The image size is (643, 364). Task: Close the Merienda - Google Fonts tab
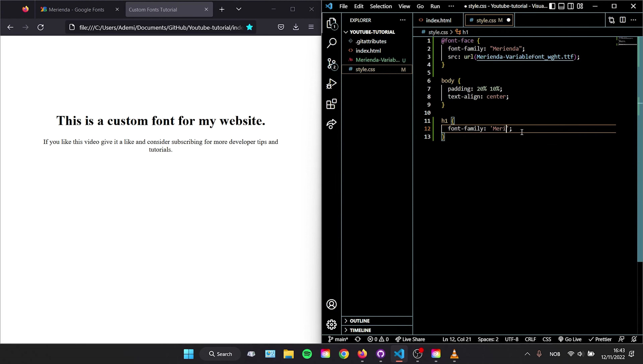coord(117,9)
